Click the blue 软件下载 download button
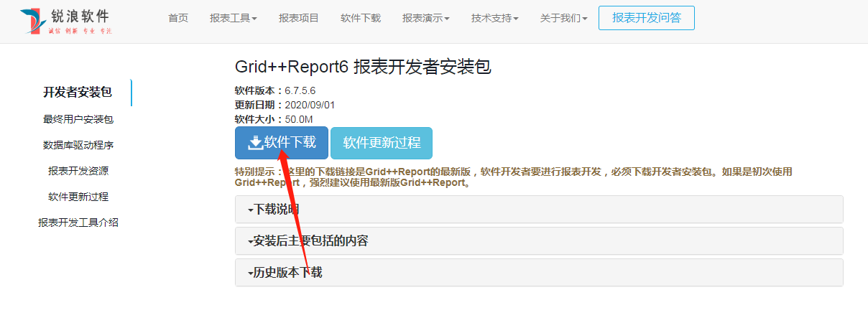Screen dimensions: 868x318 point(282,143)
